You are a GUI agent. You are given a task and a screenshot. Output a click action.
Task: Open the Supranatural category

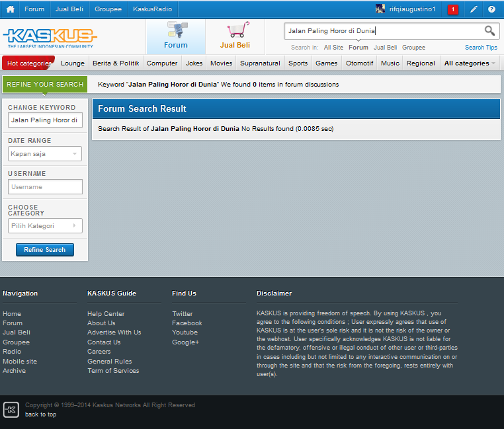[260, 63]
